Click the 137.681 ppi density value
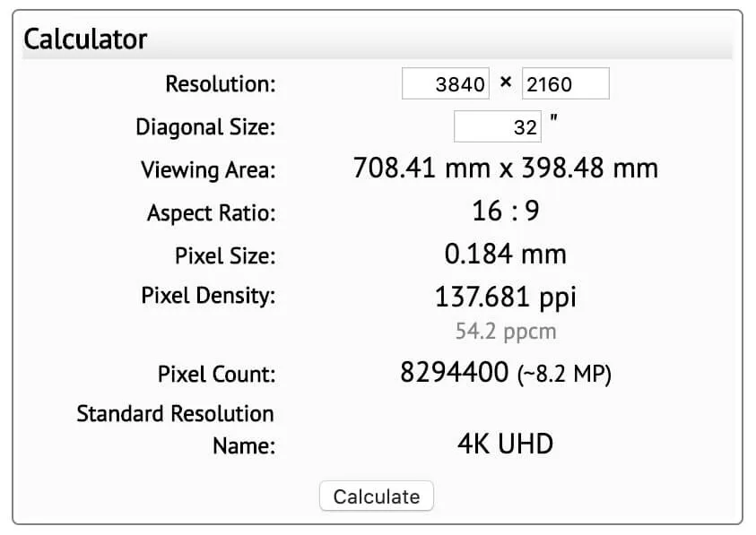Image resolution: width=756 pixels, height=535 pixels. [x=505, y=297]
